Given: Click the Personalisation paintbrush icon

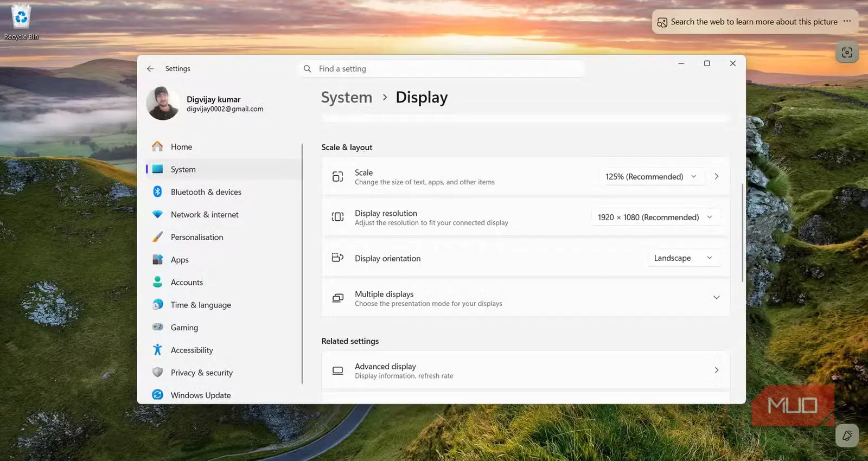Looking at the screenshot, I should coord(157,237).
